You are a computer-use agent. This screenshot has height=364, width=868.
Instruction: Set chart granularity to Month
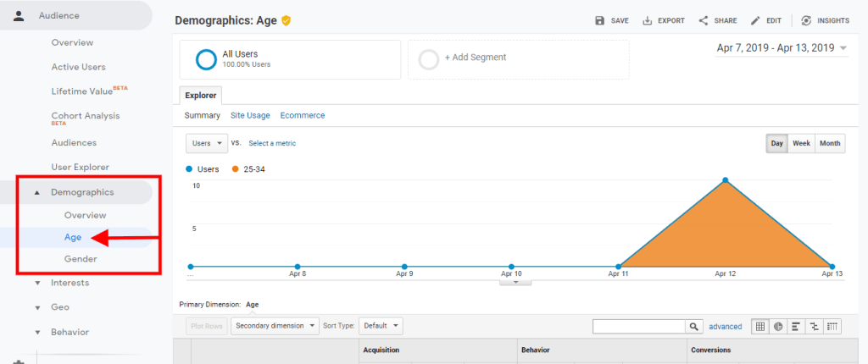830,144
